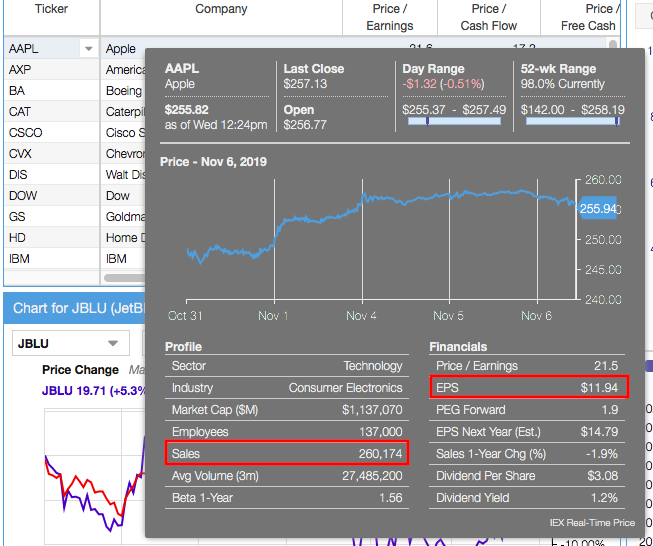The image size is (653, 546).
Task: Click the table vertical scrollbar thumb
Action: tap(613, 44)
